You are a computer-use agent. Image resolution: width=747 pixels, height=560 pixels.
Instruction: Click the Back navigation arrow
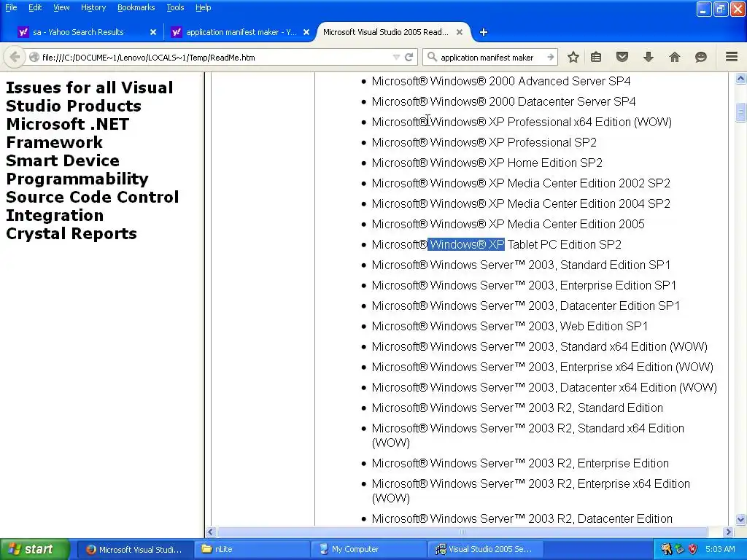pos(15,57)
